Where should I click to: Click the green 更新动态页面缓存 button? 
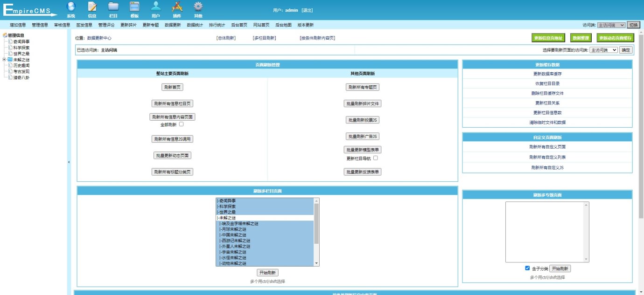616,38
